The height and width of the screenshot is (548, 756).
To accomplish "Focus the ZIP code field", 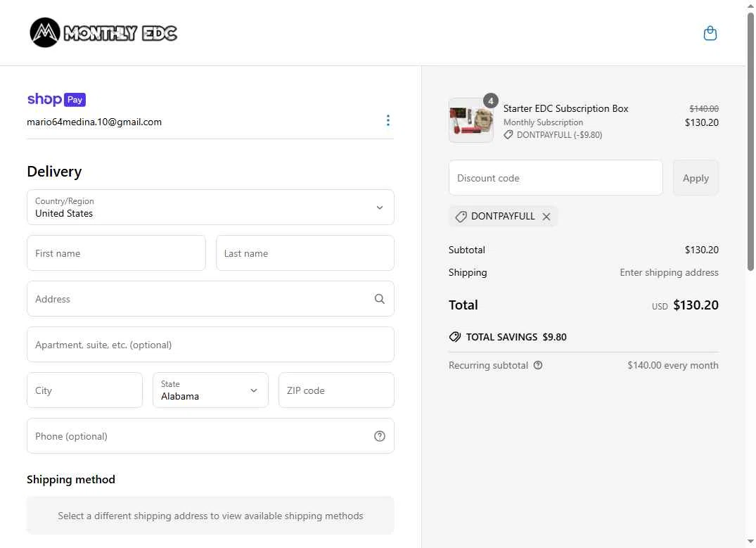I will 337,390.
